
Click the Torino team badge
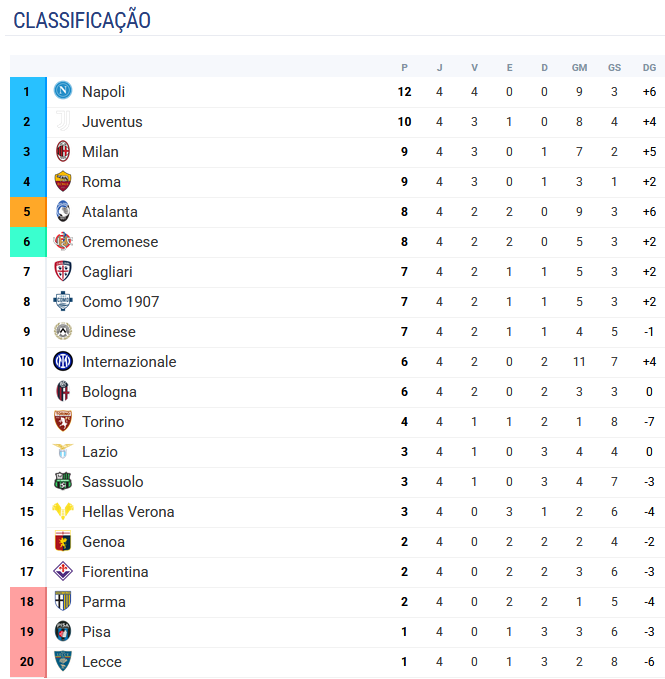pyautogui.click(x=63, y=421)
